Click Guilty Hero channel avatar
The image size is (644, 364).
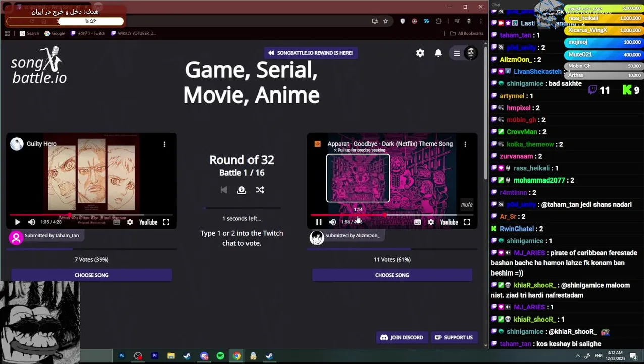point(17,144)
